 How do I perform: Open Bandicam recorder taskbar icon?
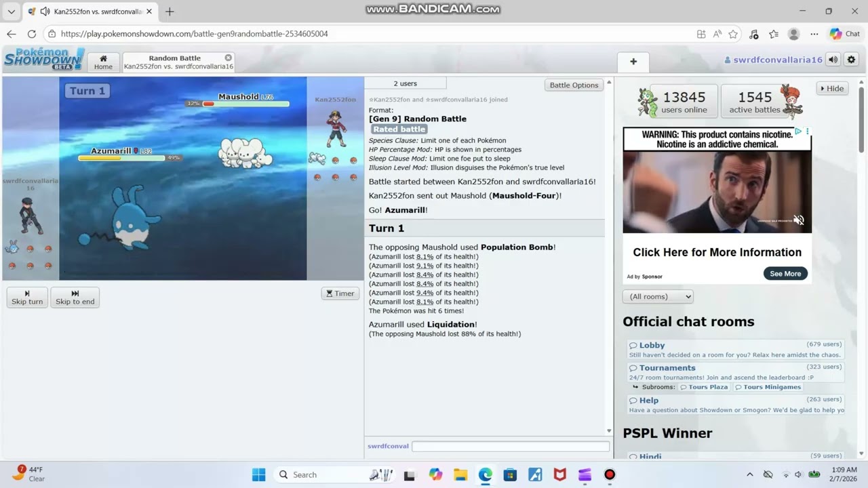click(610, 474)
